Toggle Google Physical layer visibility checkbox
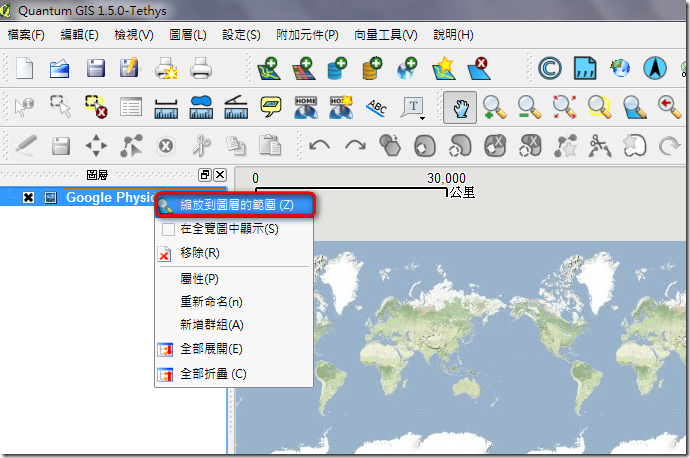The height and width of the screenshot is (458, 690). (28, 198)
